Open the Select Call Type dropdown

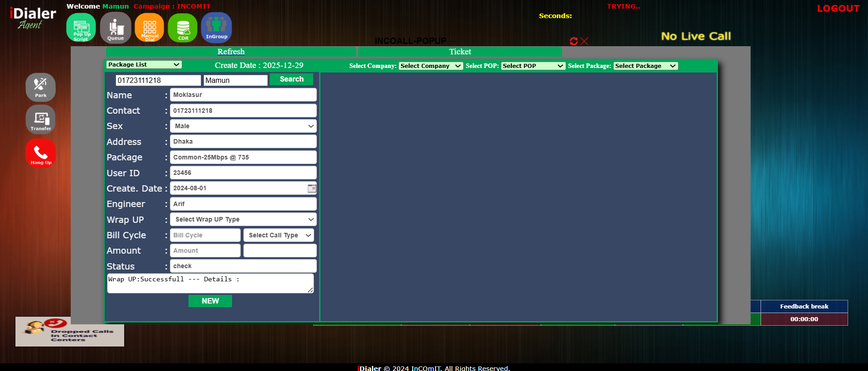(279, 236)
